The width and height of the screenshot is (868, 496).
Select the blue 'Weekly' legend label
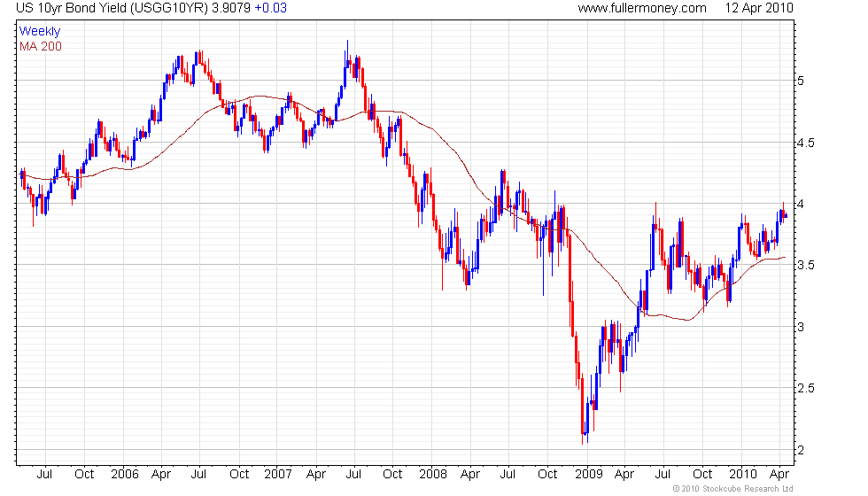tap(40, 32)
